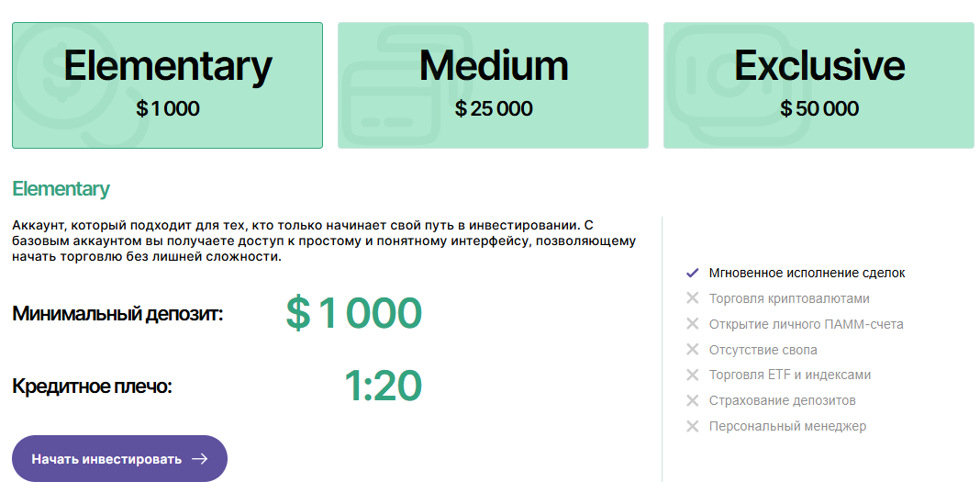Click the Персональный менеджер feature text
The image size is (980, 493).
tap(787, 426)
